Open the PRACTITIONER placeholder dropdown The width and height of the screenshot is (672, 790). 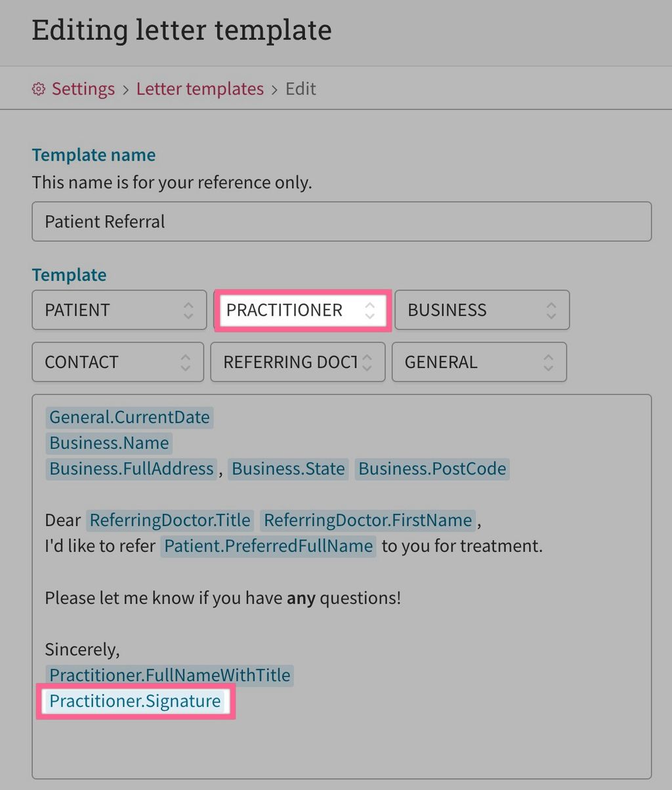pyautogui.click(x=302, y=310)
